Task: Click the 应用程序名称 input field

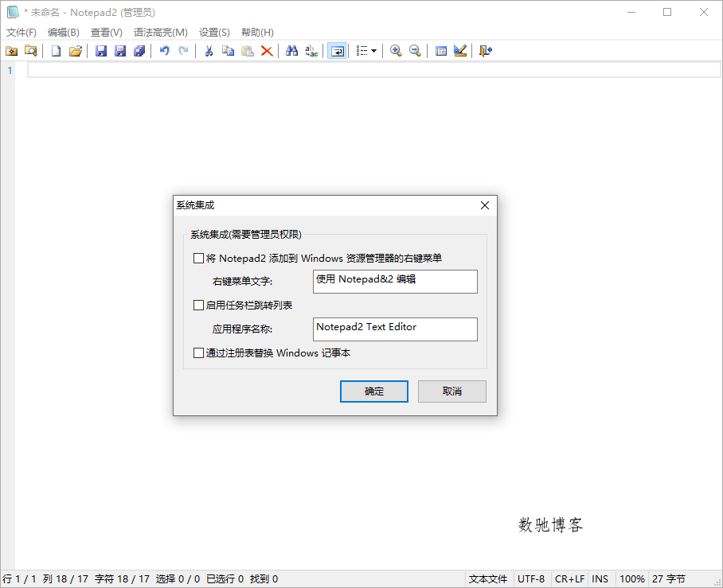Action: pos(395,329)
